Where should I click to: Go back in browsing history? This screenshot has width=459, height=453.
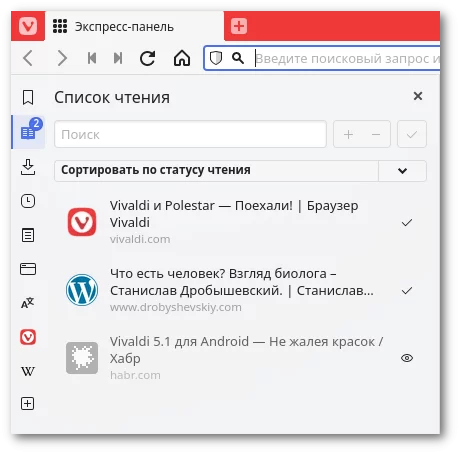click(x=28, y=58)
